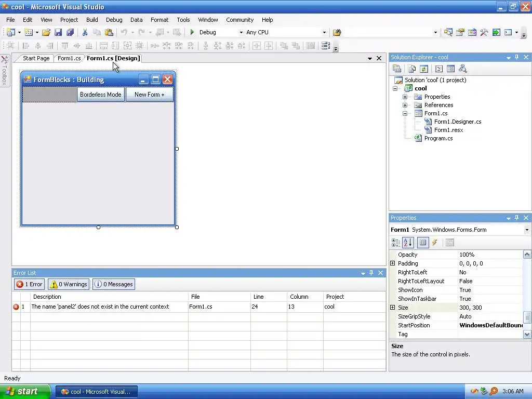Image resolution: width=532 pixels, height=399 pixels.
Task: Open the Toolbox side tab
Action: [x=5, y=71]
